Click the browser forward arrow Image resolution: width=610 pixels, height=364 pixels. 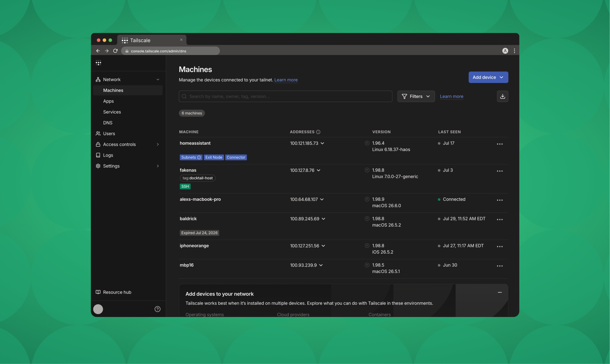(107, 51)
